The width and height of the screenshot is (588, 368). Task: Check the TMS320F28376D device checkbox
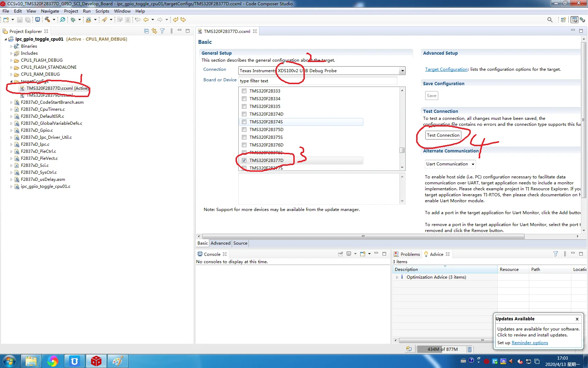tap(244, 145)
